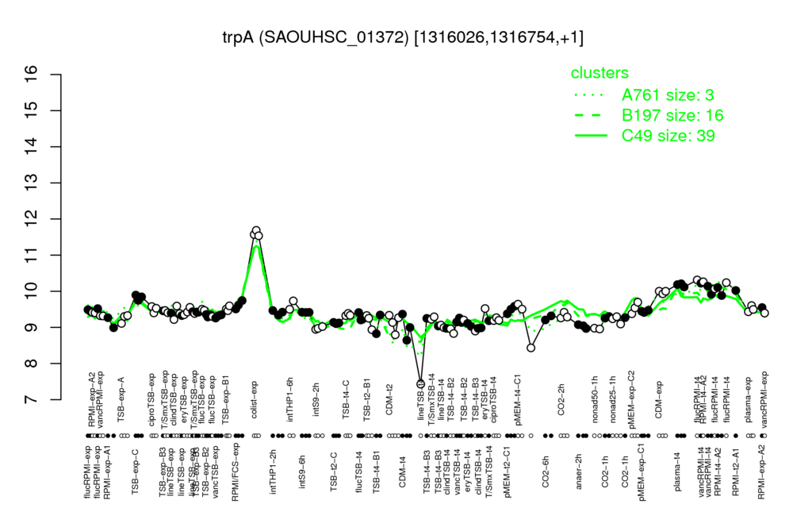Click the 'CO2-6h' condition label
The width and height of the screenshot is (812, 508).
pyautogui.click(x=546, y=471)
